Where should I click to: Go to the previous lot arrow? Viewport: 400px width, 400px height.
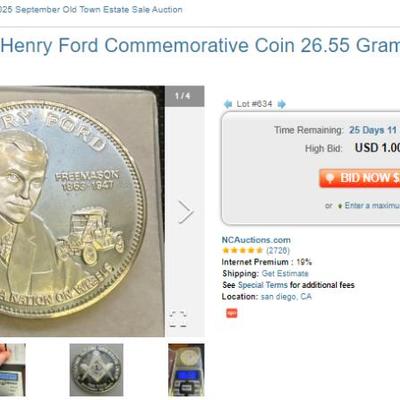click(x=228, y=104)
